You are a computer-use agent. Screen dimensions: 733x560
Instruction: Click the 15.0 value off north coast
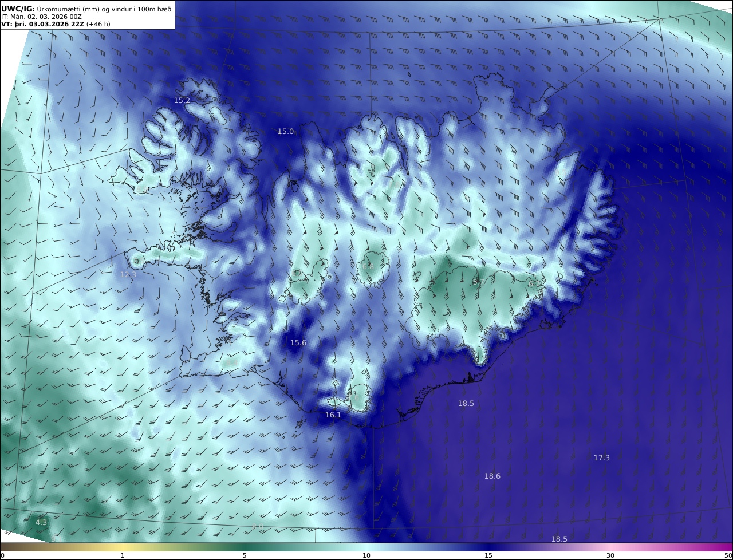pos(286,131)
